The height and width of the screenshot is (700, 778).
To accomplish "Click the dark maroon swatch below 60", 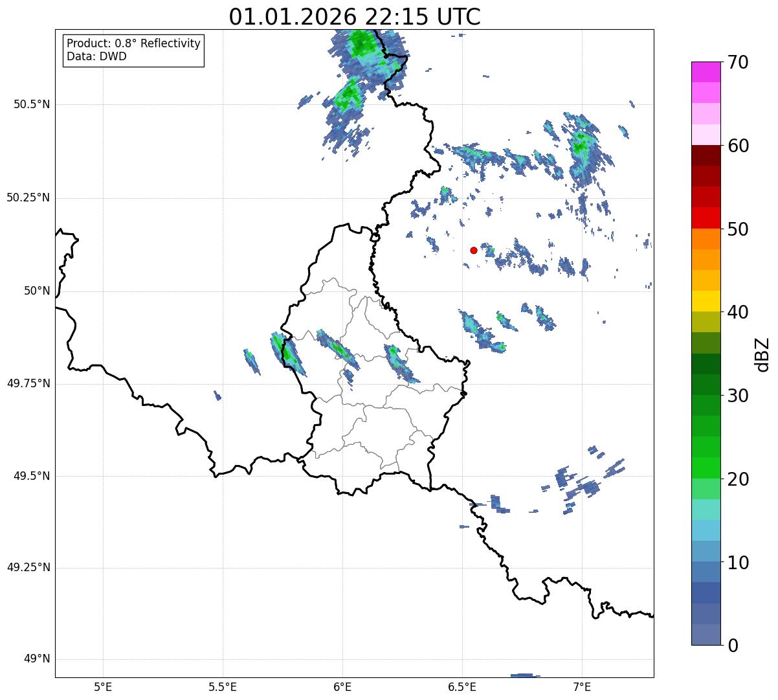I will tap(706, 155).
